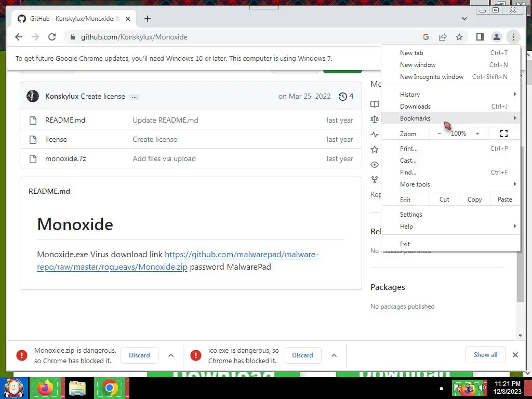Image resolution: width=532 pixels, height=399 pixels.
Task: Click the lock icon in address bar
Action: (x=72, y=37)
